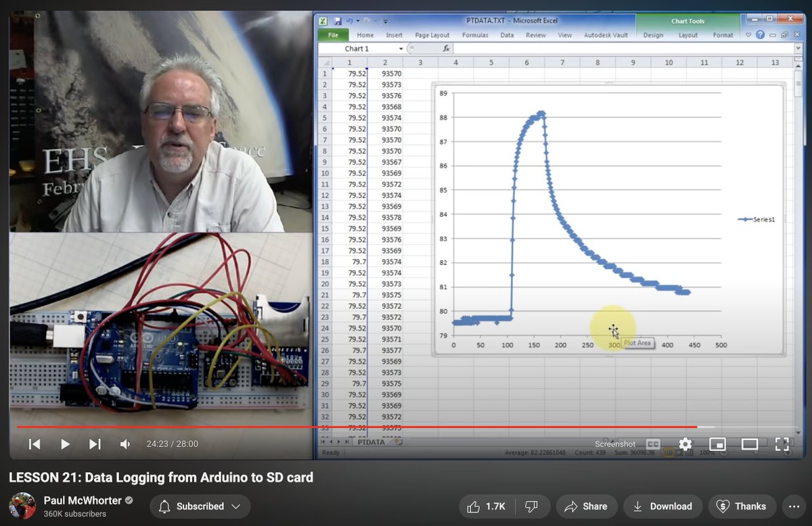Mute the video with the speaker icon
The image size is (812, 526).
(x=125, y=444)
